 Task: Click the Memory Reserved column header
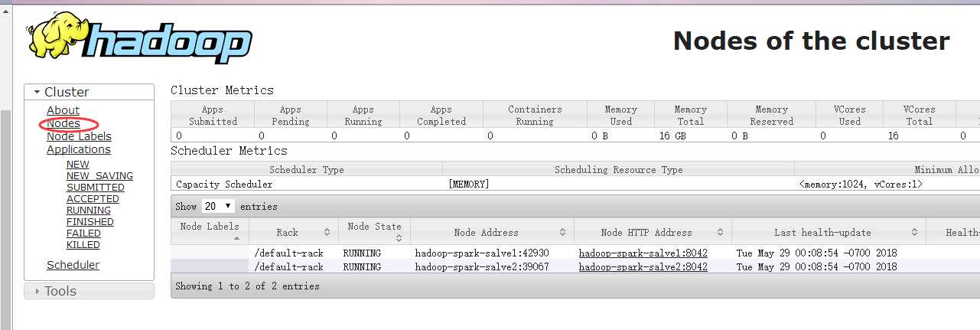771,115
